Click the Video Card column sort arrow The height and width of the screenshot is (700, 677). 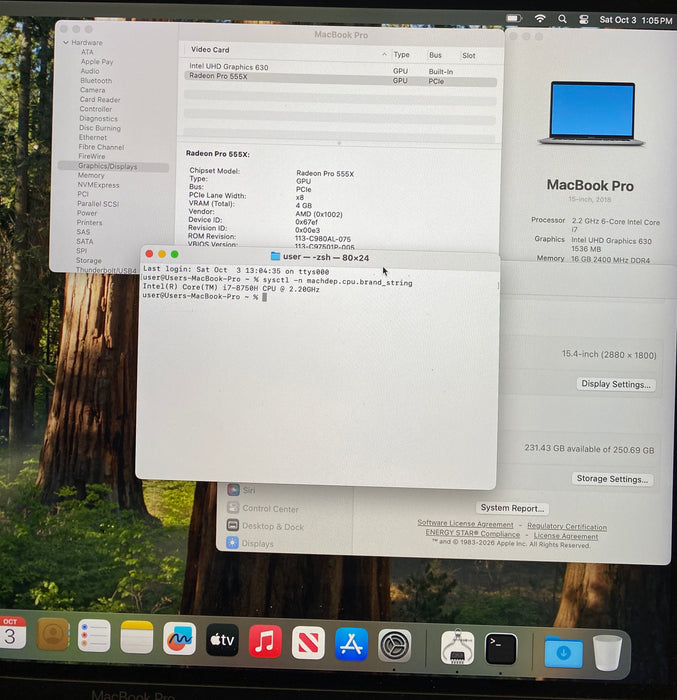coord(384,54)
